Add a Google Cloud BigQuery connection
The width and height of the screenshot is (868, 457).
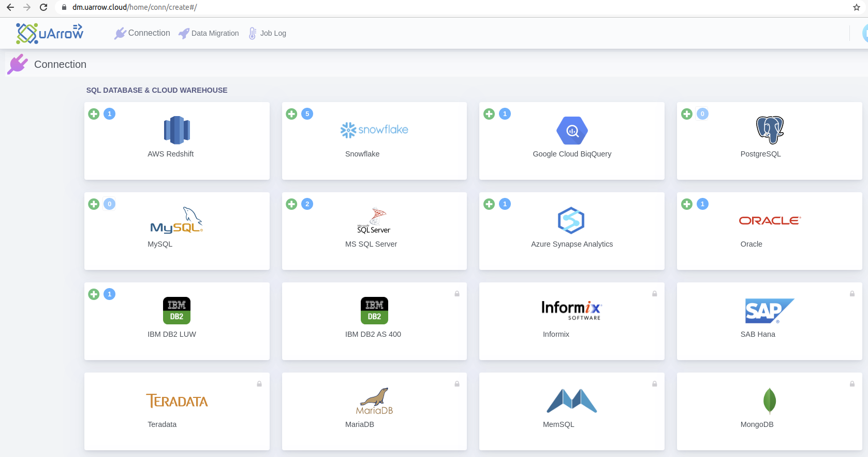point(489,114)
